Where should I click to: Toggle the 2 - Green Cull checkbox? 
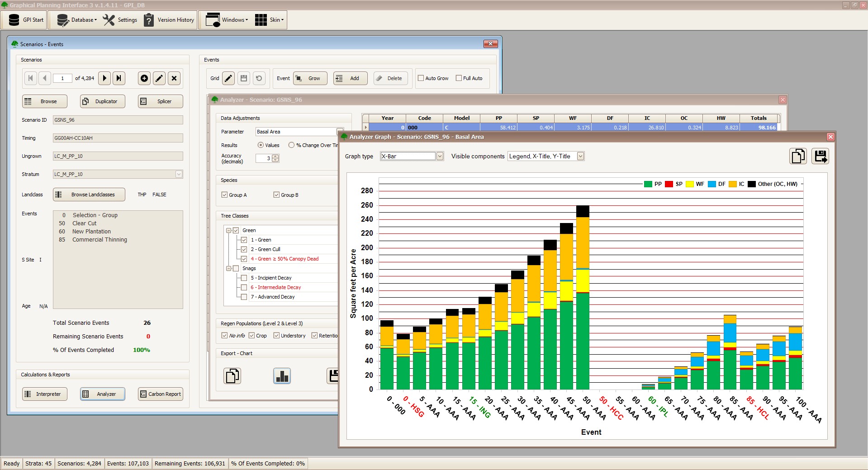click(244, 249)
